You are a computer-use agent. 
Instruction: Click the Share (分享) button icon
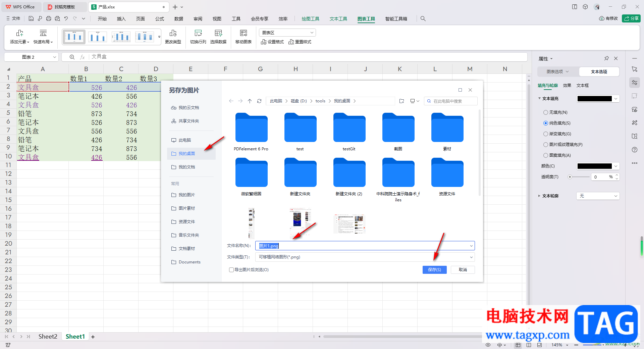[631, 18]
